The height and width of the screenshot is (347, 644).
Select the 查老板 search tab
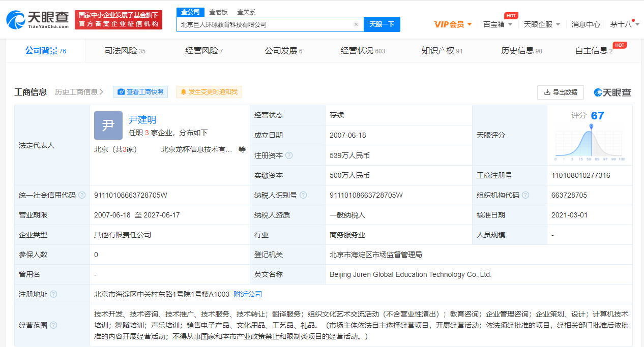(x=218, y=12)
